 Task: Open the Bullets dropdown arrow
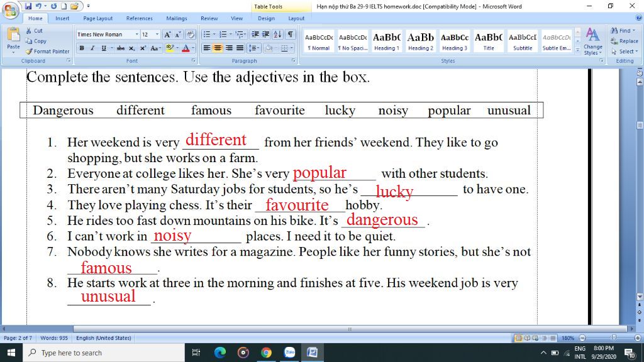[214, 35]
